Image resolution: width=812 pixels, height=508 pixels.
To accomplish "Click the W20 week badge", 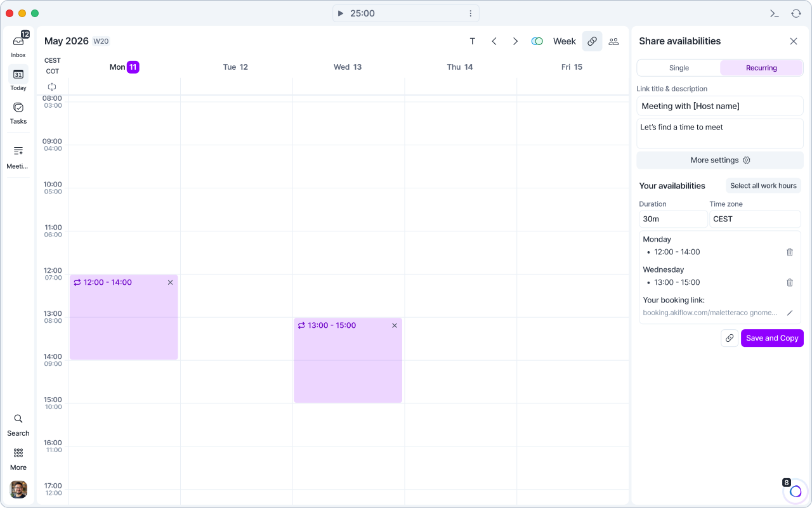I will (x=101, y=41).
